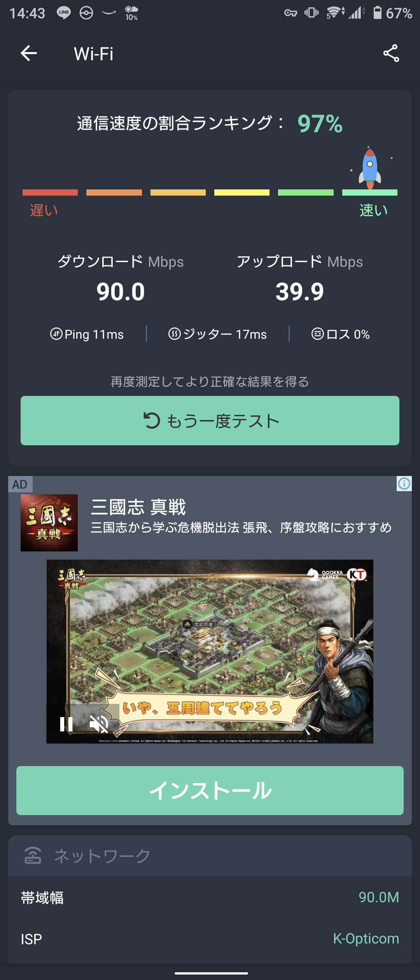Tap the back arrow icon
Viewport: 420px width, 980px height.
click(29, 53)
